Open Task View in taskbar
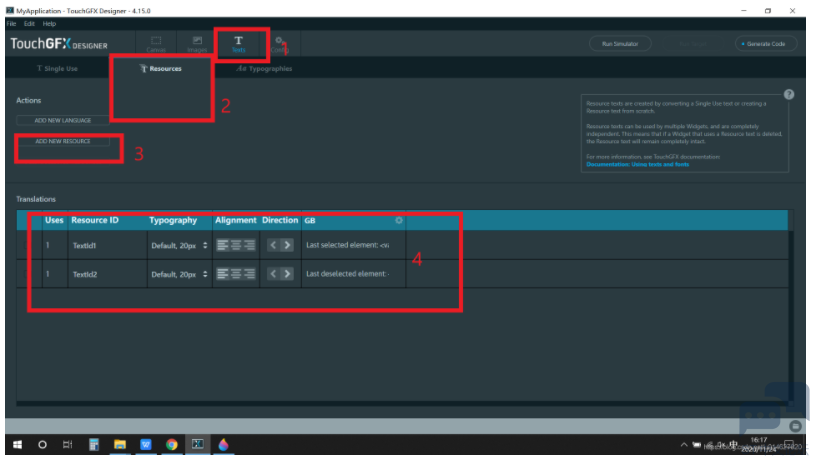Image resolution: width=818 pixels, height=465 pixels. tap(67, 445)
